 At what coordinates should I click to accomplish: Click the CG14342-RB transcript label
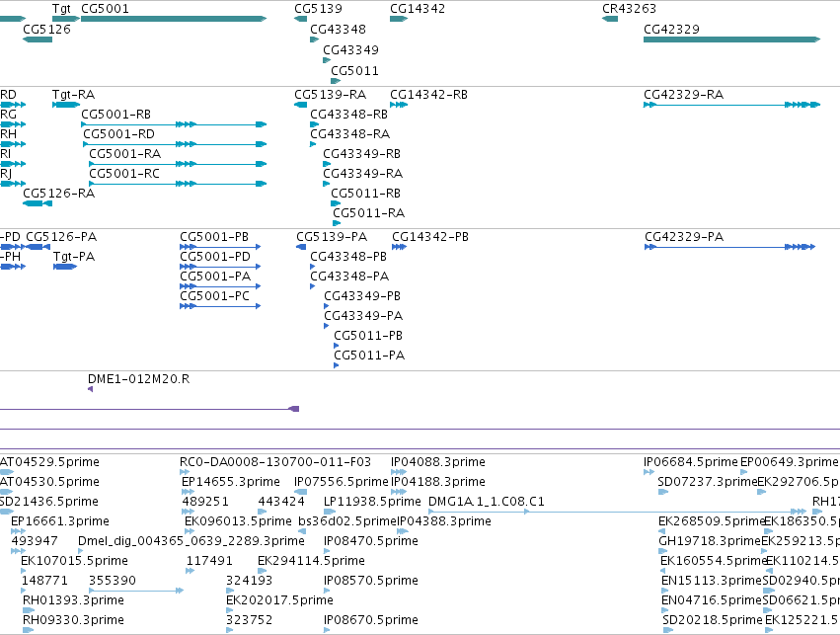coord(428,95)
